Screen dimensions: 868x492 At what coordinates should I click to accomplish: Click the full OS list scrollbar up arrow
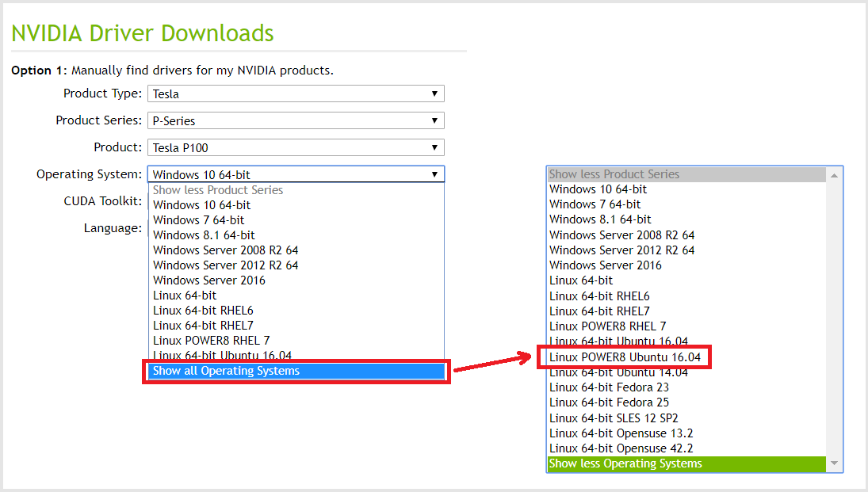coord(834,175)
